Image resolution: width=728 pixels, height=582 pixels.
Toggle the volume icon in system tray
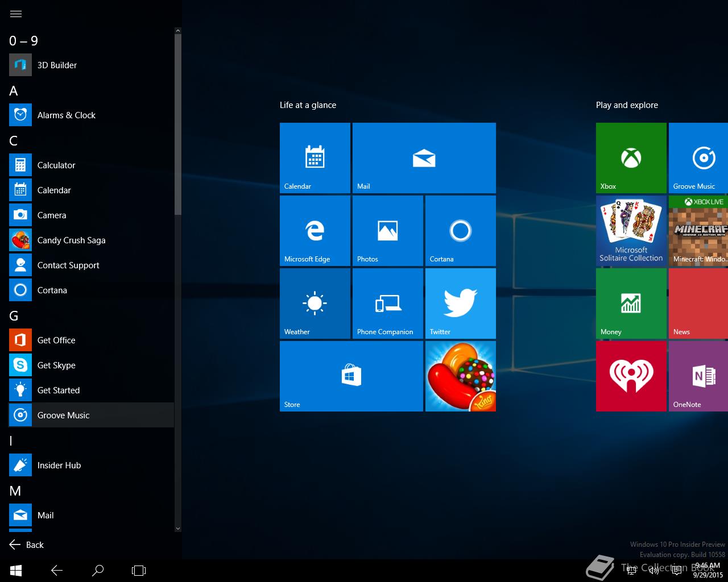pos(654,570)
